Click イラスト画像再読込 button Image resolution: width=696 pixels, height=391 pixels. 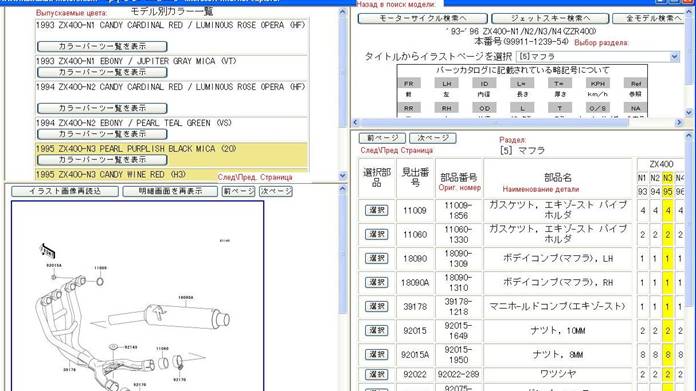click(x=65, y=191)
